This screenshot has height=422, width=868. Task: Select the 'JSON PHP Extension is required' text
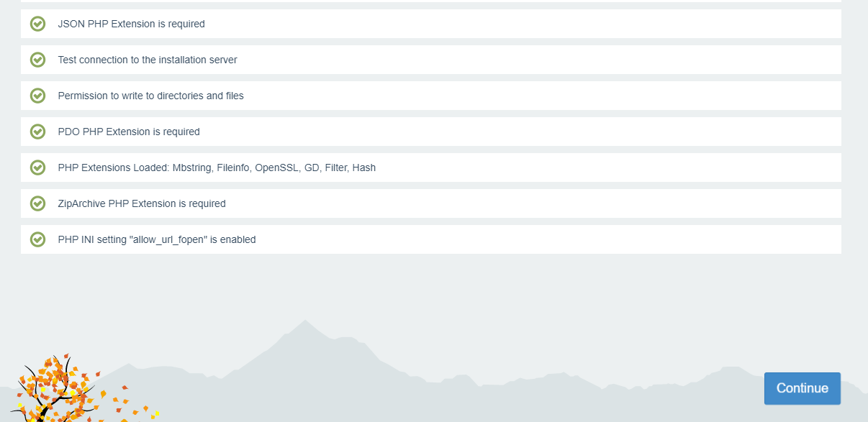[x=131, y=24]
